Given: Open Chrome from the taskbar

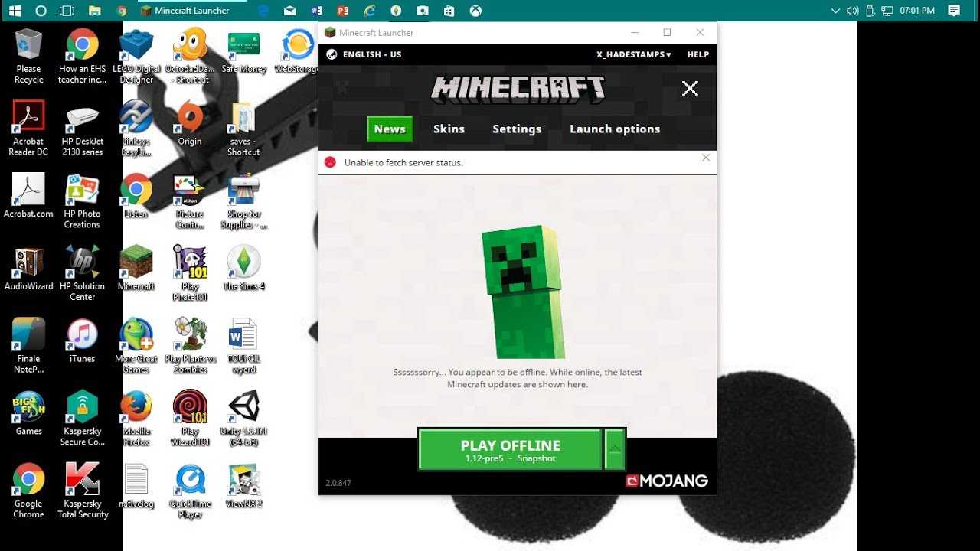Looking at the screenshot, I should (121, 11).
